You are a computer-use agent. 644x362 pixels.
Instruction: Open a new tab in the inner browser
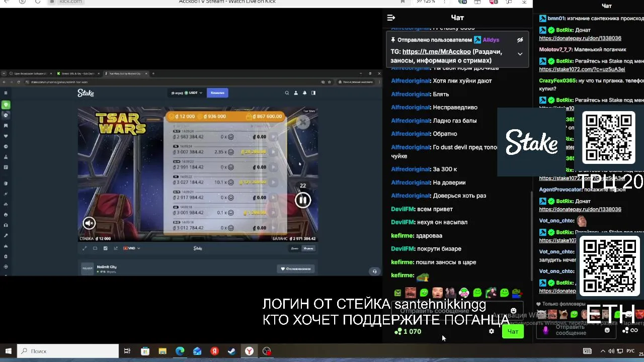click(153, 73)
